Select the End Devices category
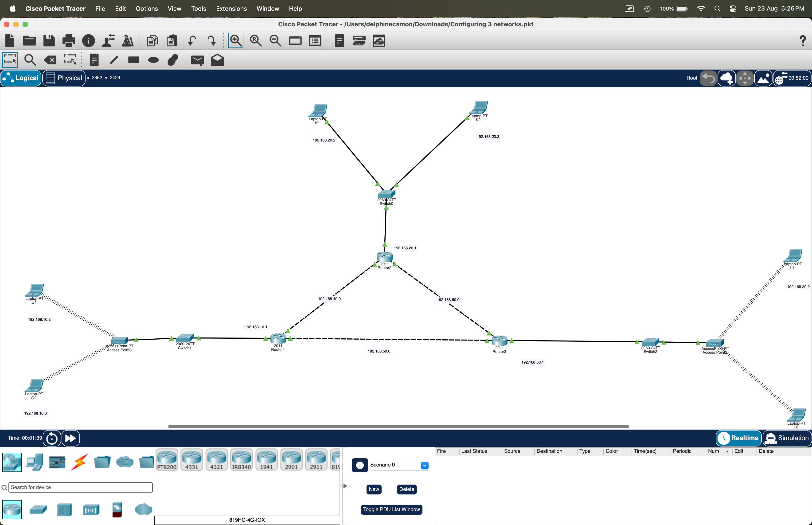Image resolution: width=812 pixels, height=525 pixels. [x=35, y=462]
